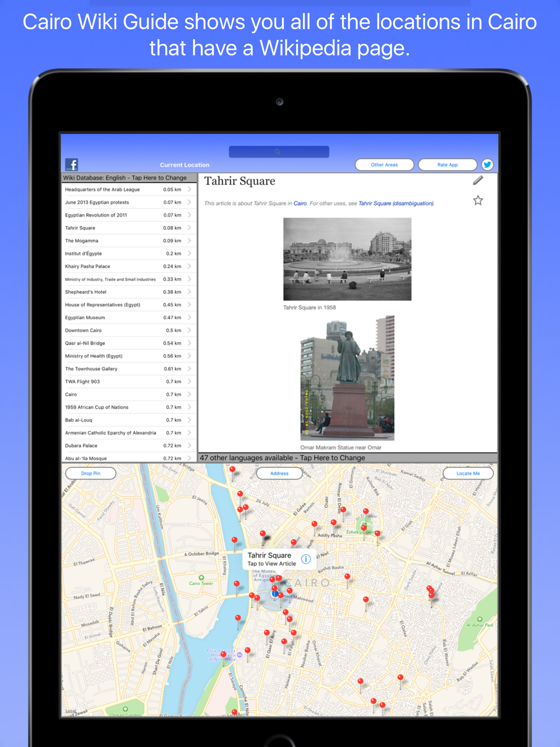Open Tahrir Square (disambiguation) link

[x=396, y=203]
